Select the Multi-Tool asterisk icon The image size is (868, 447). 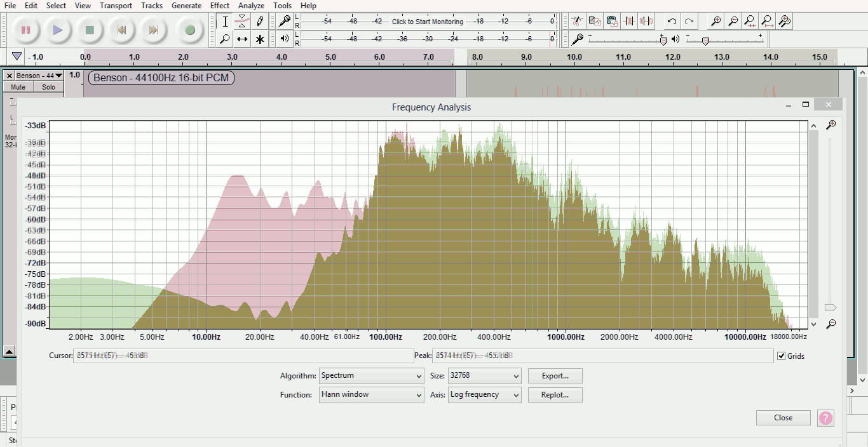point(260,39)
